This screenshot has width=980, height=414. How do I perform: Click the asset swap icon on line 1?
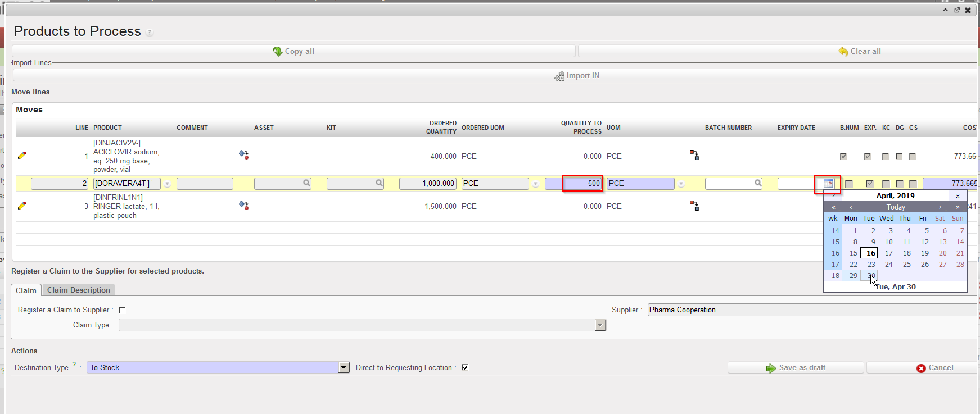(243, 154)
